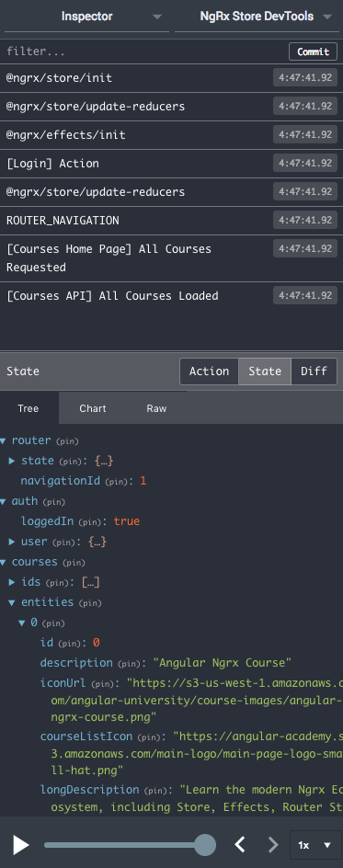Open the 1x playback speed dropdown
343x868 pixels.
(314, 845)
